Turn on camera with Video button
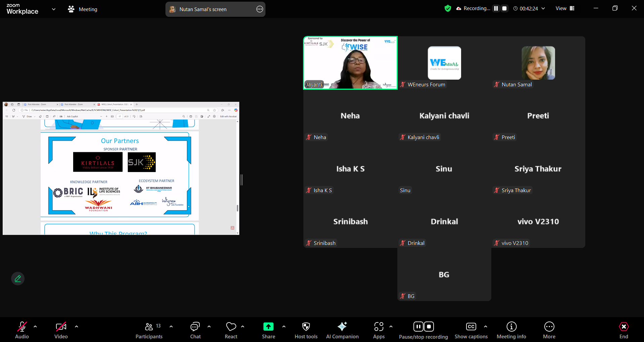Viewport: 644px width, 342px height. click(x=61, y=330)
